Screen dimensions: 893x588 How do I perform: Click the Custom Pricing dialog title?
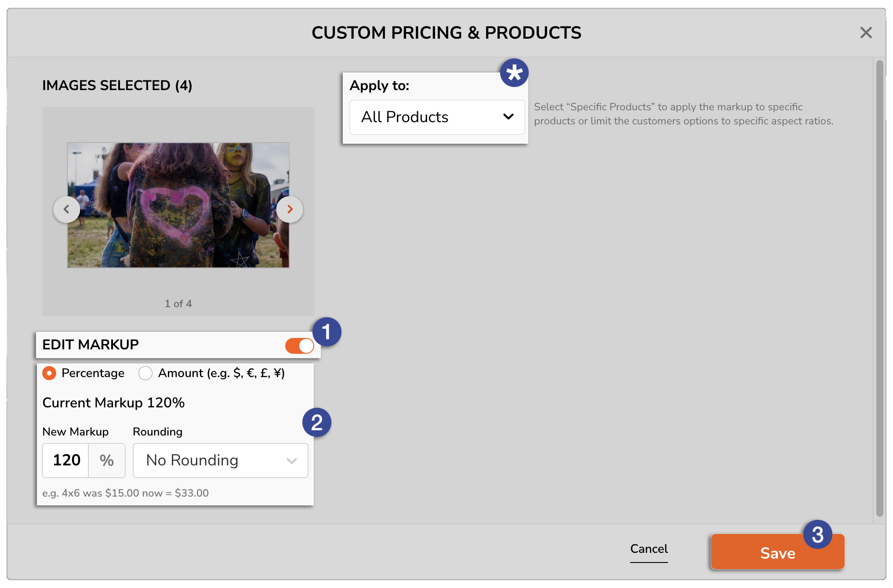(446, 32)
